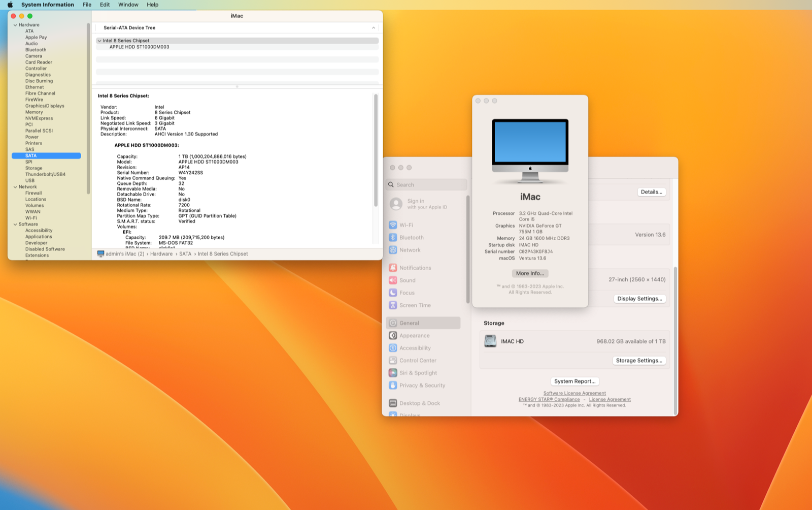Click the Desktop & Dock icon

[393, 403]
